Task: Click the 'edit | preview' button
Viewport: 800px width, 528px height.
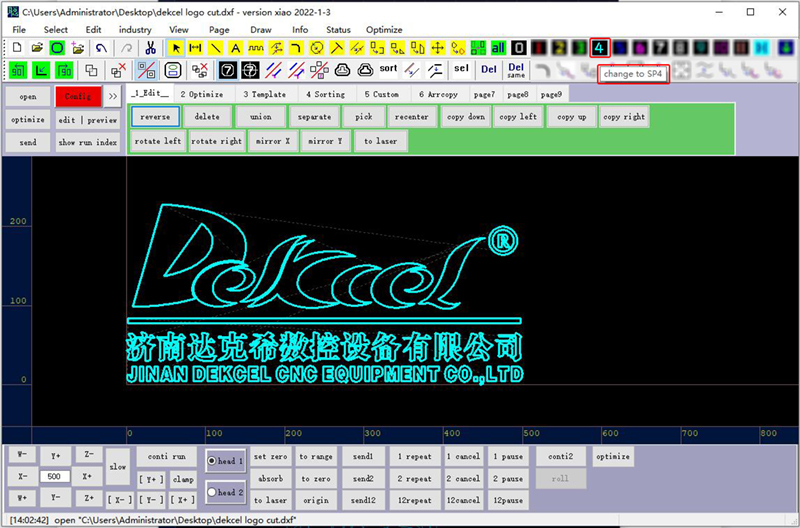Action: click(x=88, y=120)
